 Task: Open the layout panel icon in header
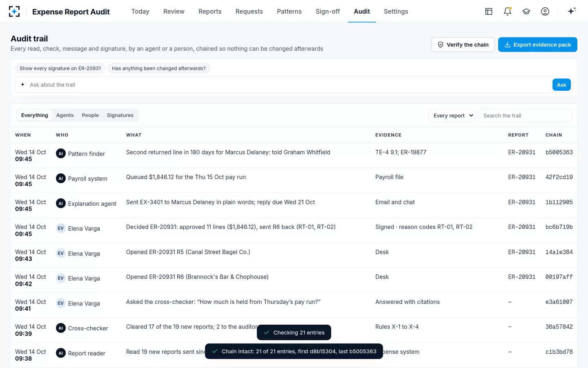click(x=489, y=11)
